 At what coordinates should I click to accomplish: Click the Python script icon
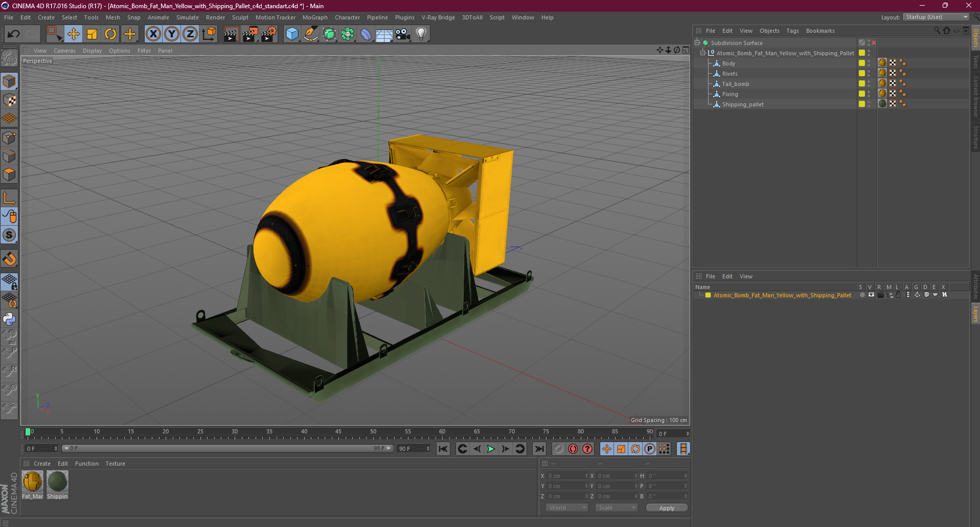pos(9,319)
